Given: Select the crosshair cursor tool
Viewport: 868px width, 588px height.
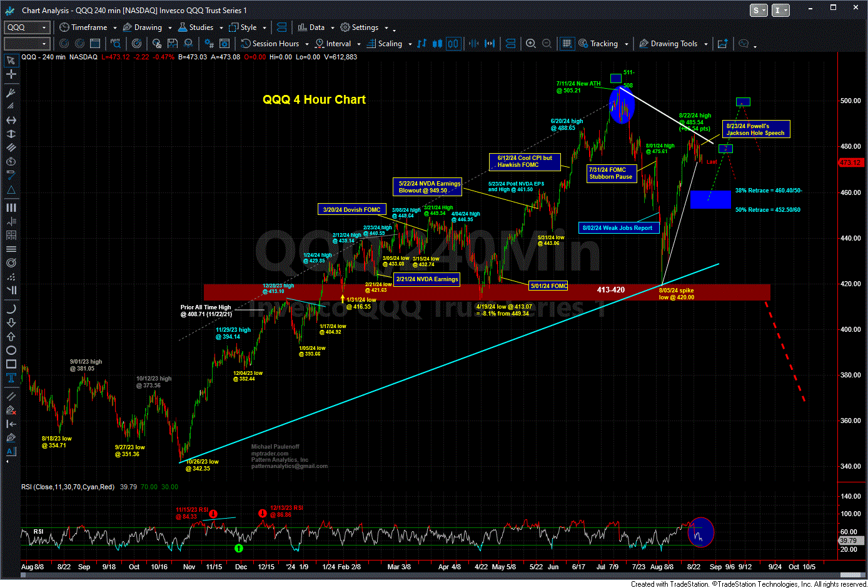Looking at the screenshot, I should click(x=11, y=74).
